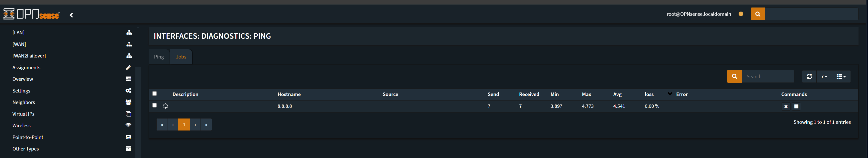Refresh the jobs table

(809, 77)
